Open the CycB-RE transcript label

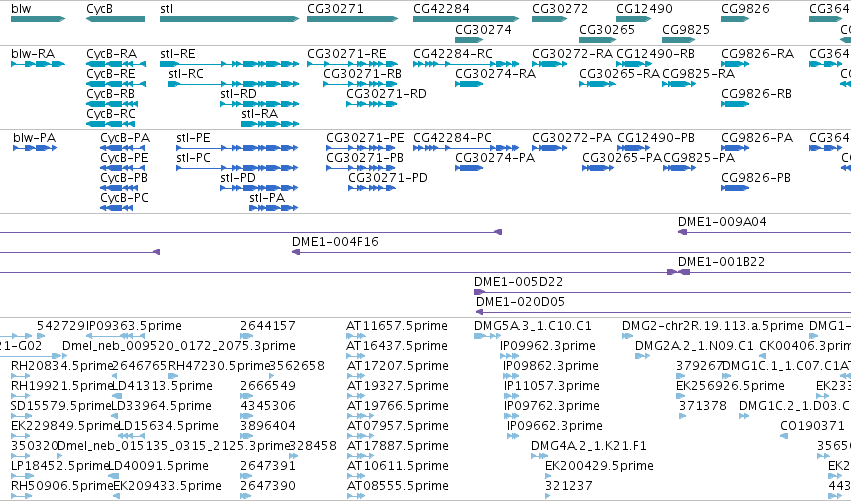tap(111, 74)
